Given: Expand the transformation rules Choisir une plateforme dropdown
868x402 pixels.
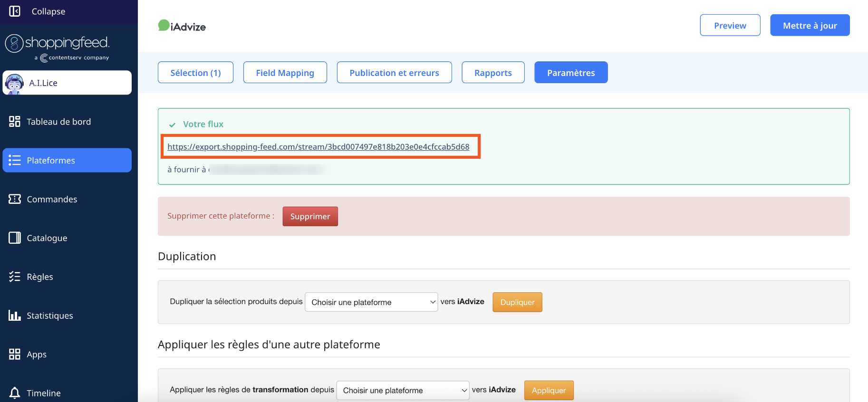Looking at the screenshot, I should coord(403,390).
